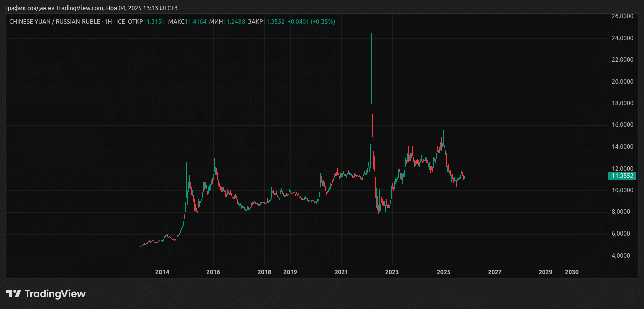Click the 2025 label on time axis
The image size is (644, 309).
[x=443, y=272]
